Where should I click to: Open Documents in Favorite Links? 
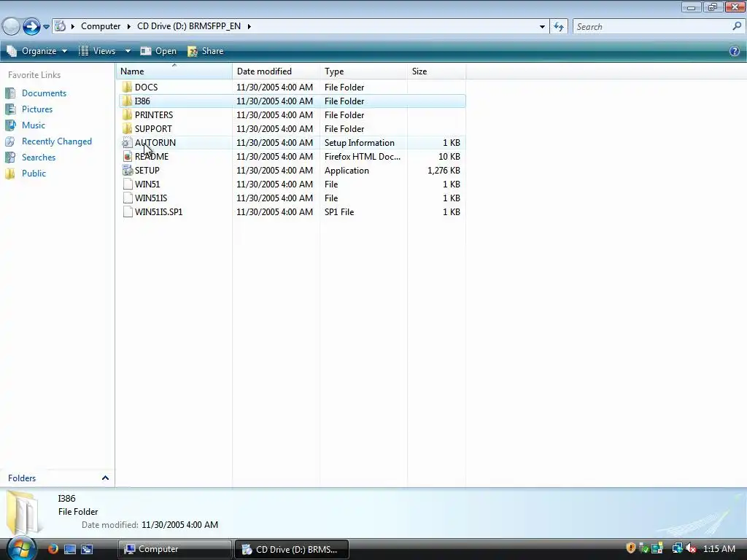click(44, 93)
